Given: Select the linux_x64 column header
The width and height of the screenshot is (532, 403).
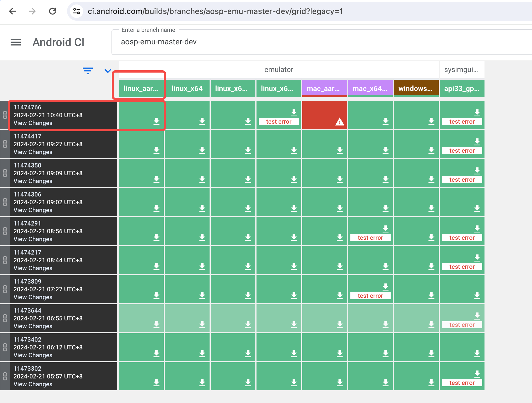Looking at the screenshot, I should click(187, 88).
